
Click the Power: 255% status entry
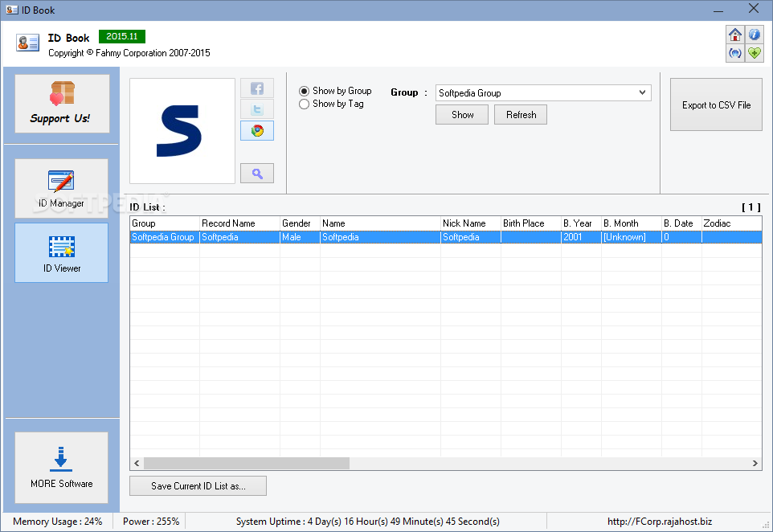coord(151,522)
